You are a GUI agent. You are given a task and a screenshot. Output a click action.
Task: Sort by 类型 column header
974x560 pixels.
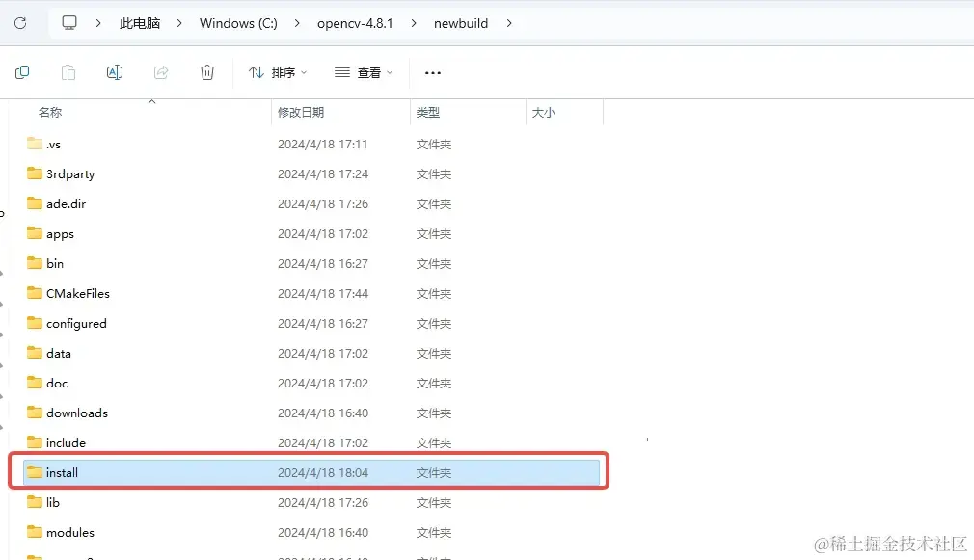(428, 113)
